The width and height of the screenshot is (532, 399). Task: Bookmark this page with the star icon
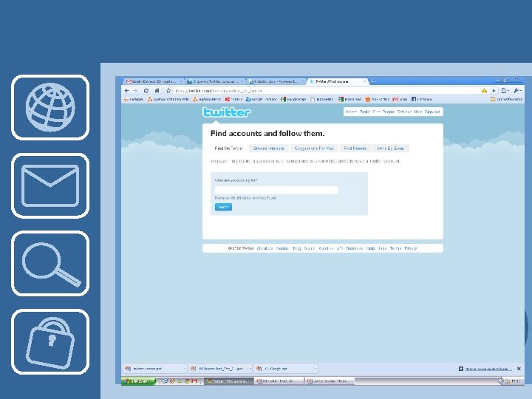click(168, 91)
